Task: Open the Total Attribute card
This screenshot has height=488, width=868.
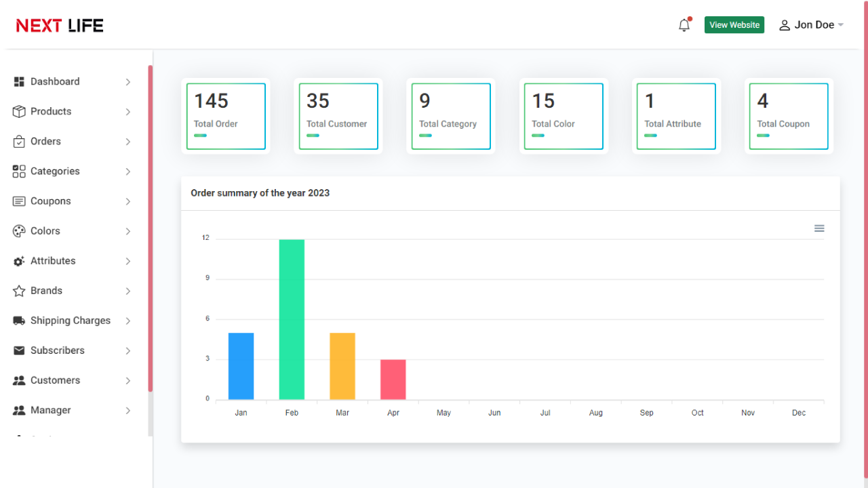Action: pos(676,116)
